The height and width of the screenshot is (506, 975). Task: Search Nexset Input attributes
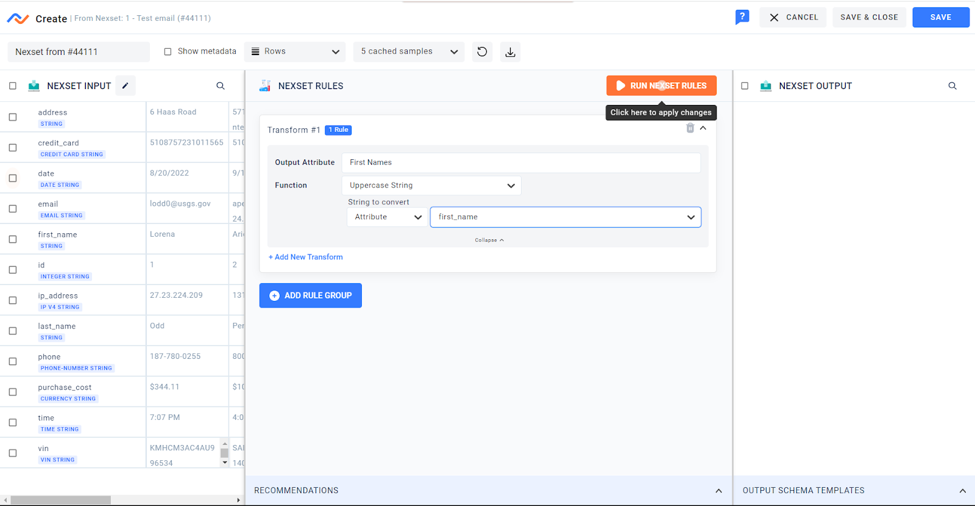click(221, 86)
